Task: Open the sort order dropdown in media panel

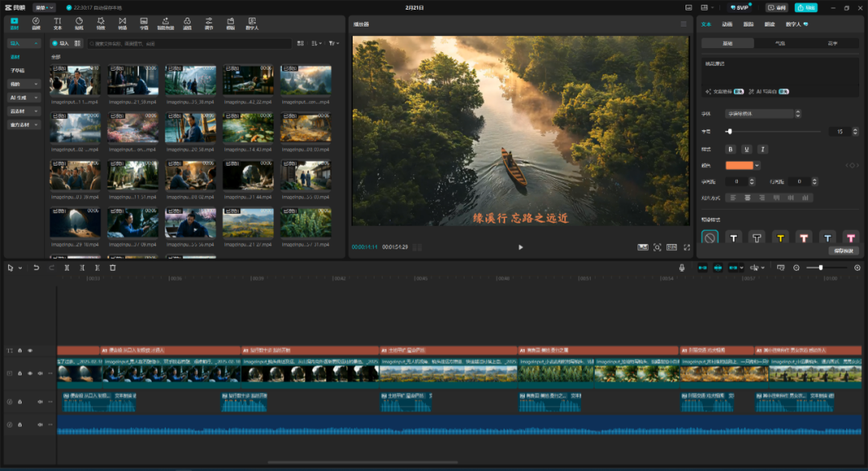Action: pyautogui.click(x=317, y=43)
